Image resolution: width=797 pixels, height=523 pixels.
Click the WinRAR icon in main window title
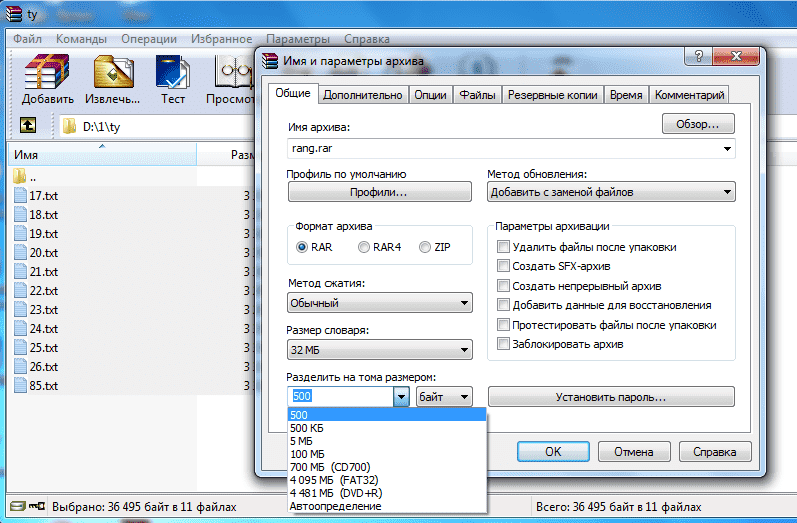click(x=14, y=14)
